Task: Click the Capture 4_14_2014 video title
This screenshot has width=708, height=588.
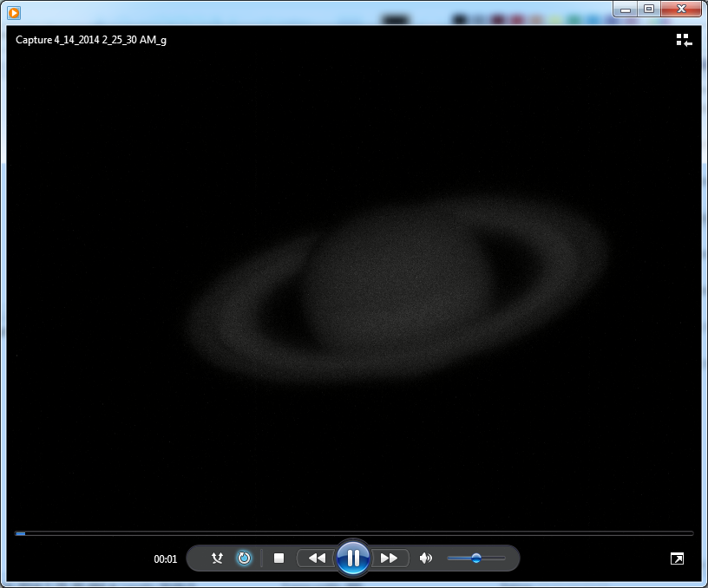Action: pyautogui.click(x=91, y=40)
